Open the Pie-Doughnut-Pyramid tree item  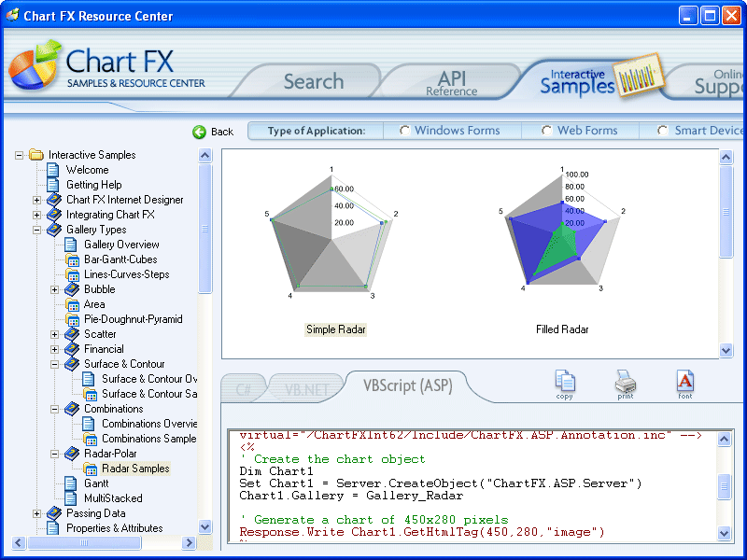(x=133, y=319)
